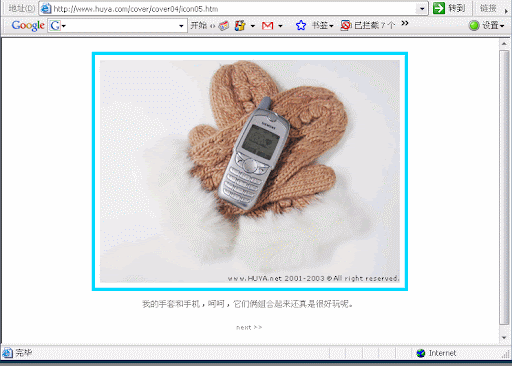Click the blue bookmarks star icon
The height and width of the screenshot is (366, 512).
[x=301, y=25]
